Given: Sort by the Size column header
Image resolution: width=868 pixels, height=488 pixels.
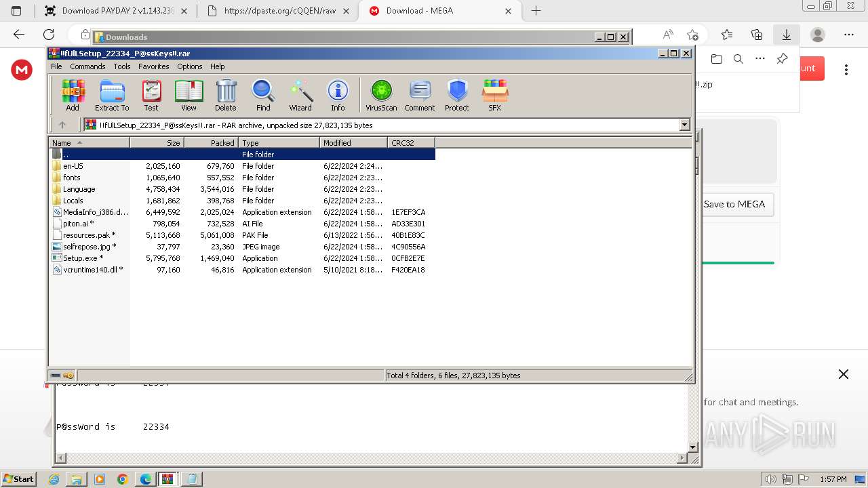Looking at the screenshot, I should pos(157,142).
